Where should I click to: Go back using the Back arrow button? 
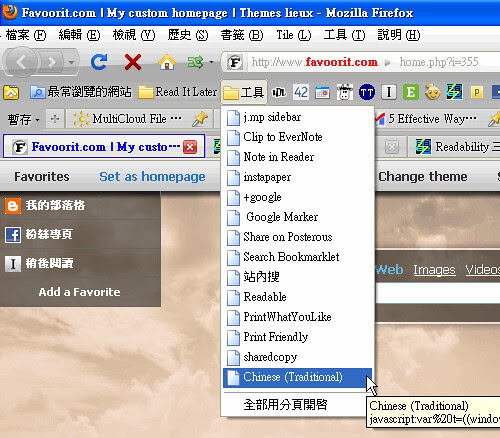tap(21, 62)
